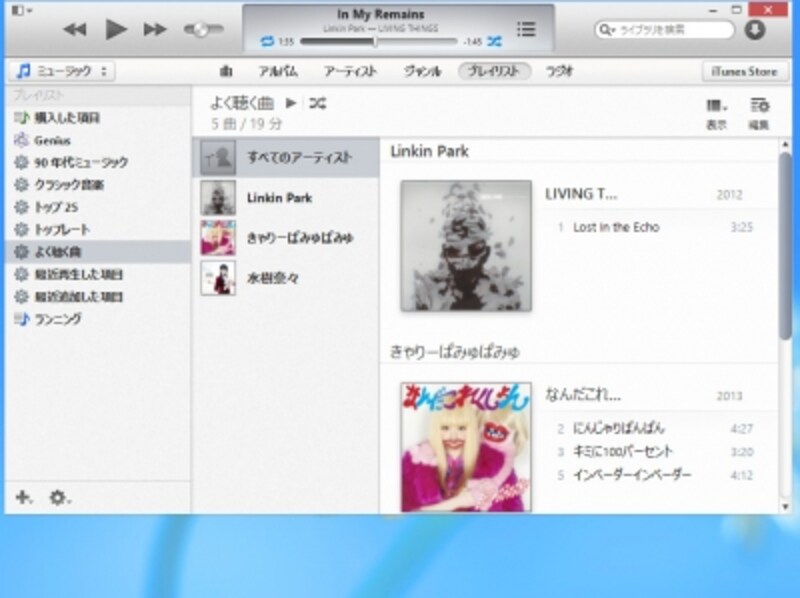Open the Up Next list icon
This screenshot has width=800, height=598.
(x=526, y=29)
